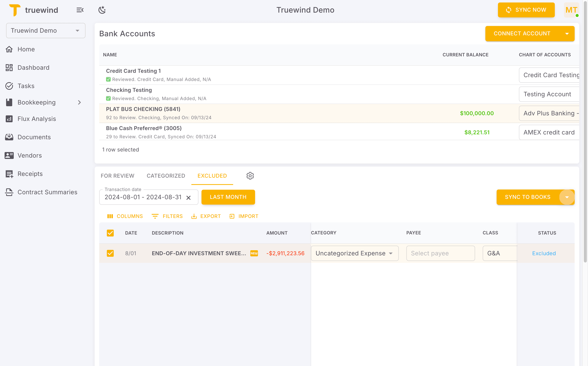Open the Vendors page
588x366 pixels.
tap(30, 155)
